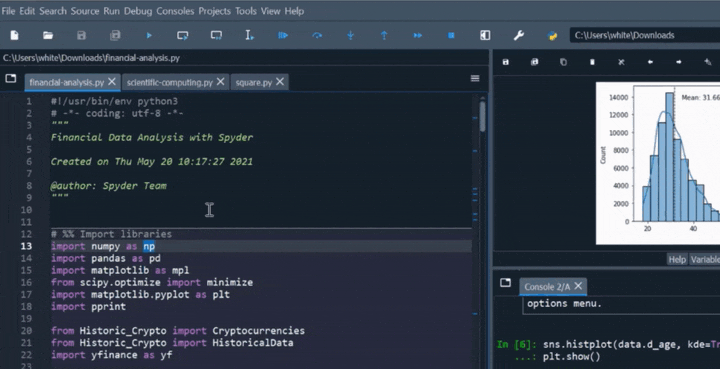
Task: Open Preferences with wrench icon
Action: coord(519,35)
